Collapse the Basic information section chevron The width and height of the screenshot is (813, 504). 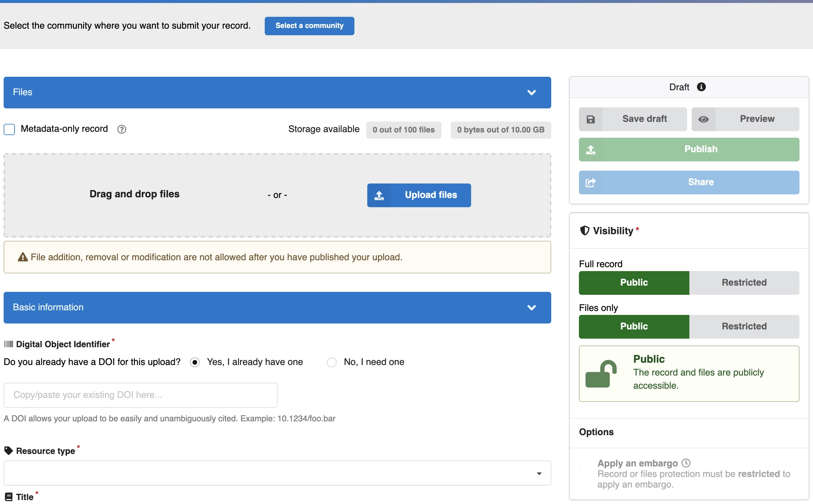coord(531,307)
